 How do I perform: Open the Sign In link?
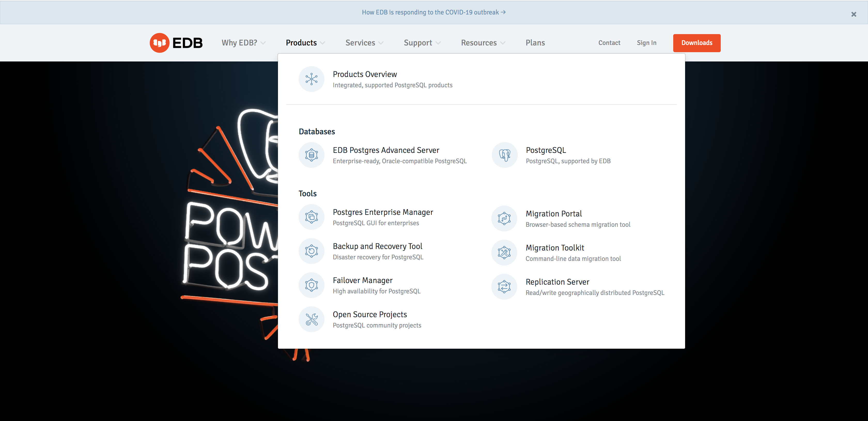[646, 43]
